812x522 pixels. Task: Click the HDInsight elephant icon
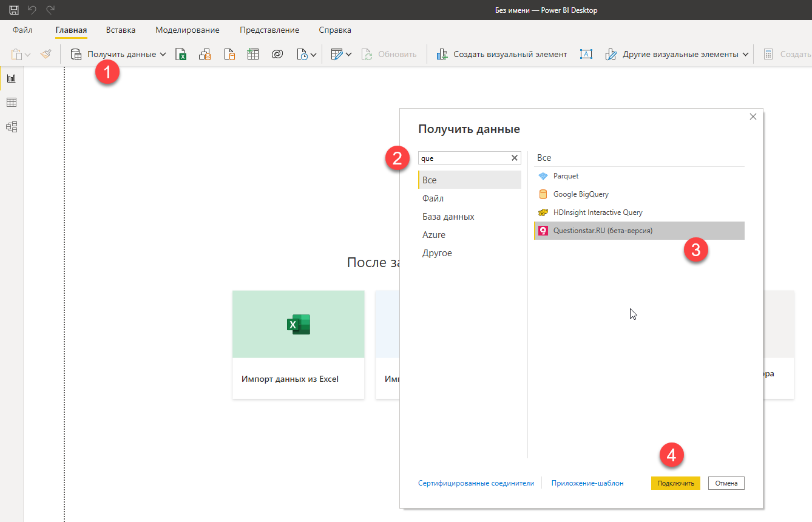[x=543, y=212]
